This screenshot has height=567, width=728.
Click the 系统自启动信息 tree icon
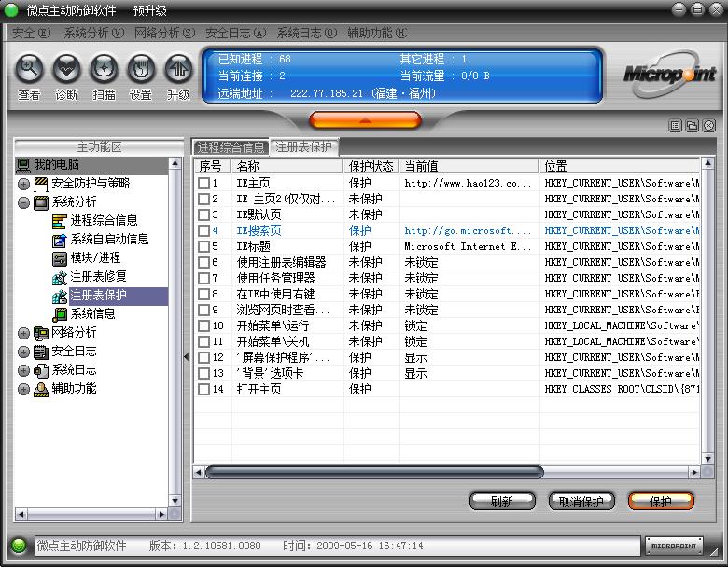point(59,240)
